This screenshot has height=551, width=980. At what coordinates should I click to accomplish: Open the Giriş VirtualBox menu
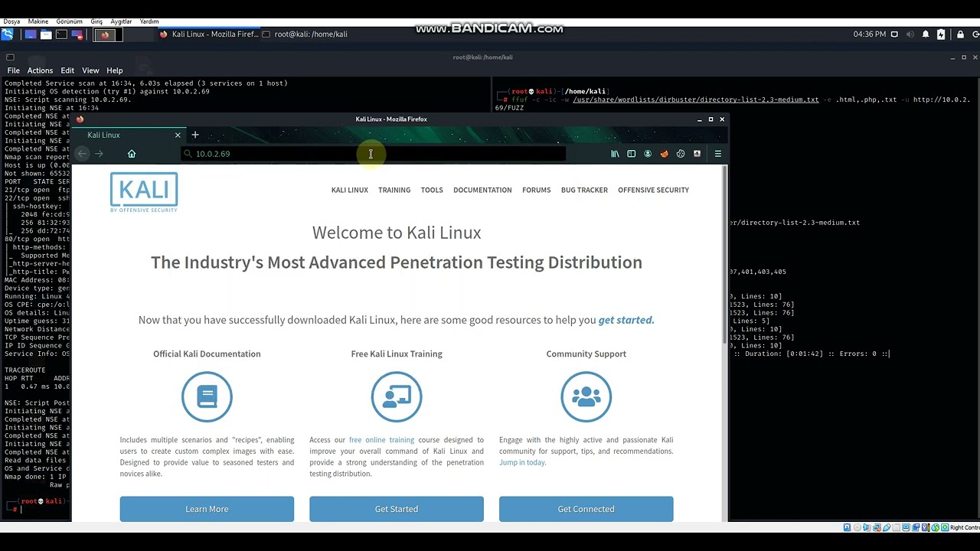pos(96,21)
